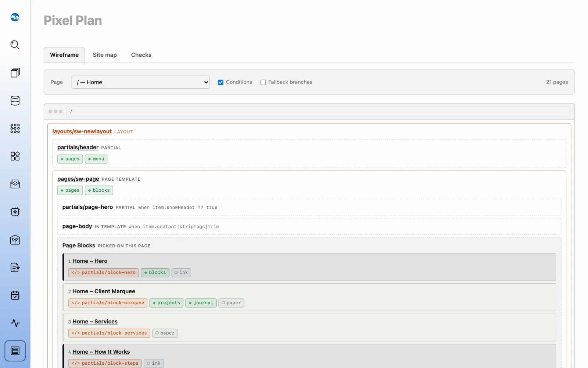Open the activity pulse icon in sidebar
Screen dimensions: 588x368
pyautogui.click(x=15, y=323)
